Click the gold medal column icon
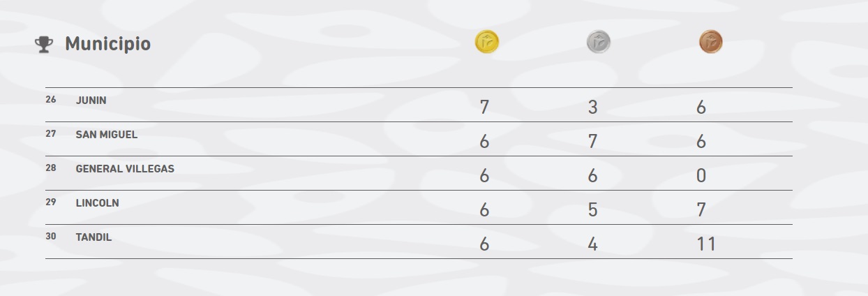868x296 pixels. [x=487, y=42]
